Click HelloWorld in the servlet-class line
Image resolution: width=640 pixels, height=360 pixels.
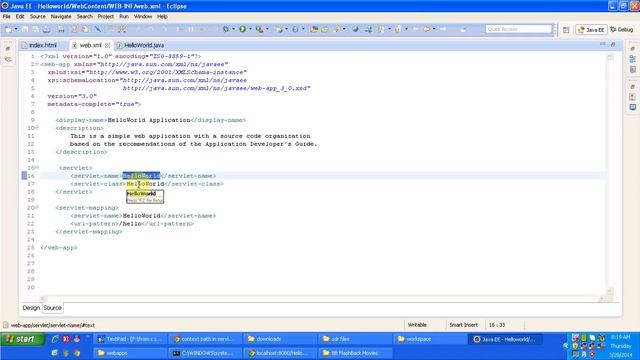145,184
